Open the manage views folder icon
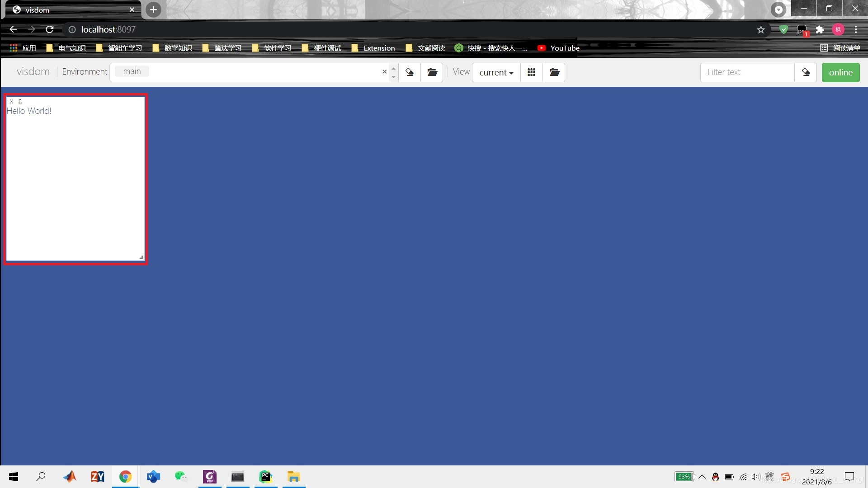Viewport: 868px width, 488px height. [x=554, y=72]
